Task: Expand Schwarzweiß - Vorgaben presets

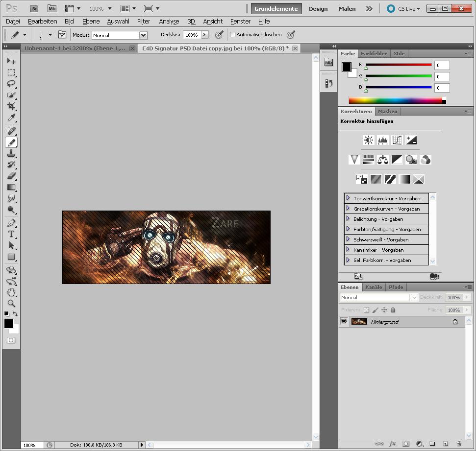Action: click(348, 239)
